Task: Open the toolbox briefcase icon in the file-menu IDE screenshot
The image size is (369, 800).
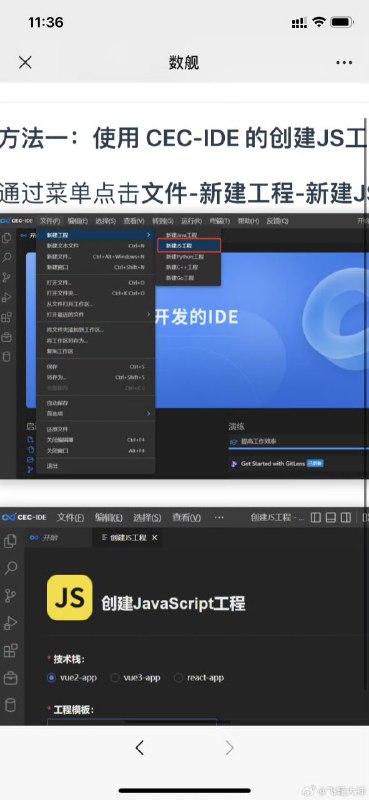Action: click(7, 337)
